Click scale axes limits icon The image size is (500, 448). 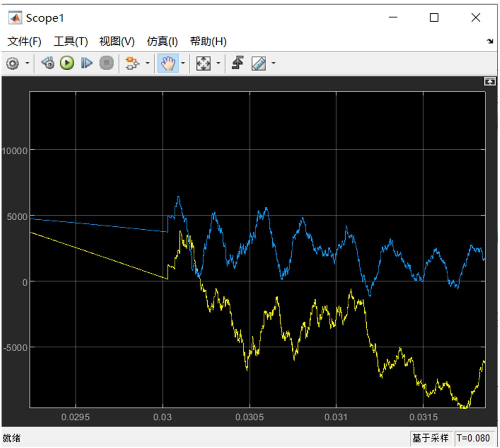203,63
